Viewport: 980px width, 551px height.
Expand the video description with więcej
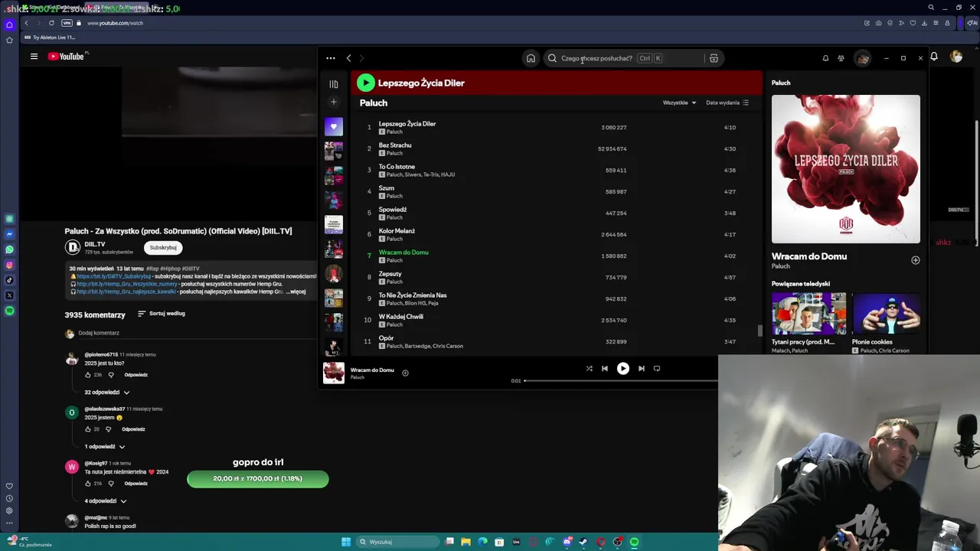[x=296, y=292]
